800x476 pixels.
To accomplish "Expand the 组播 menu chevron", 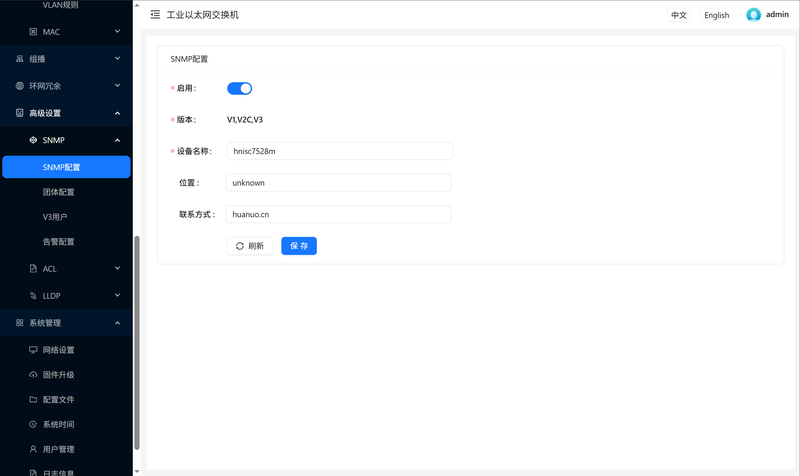I will [x=117, y=59].
